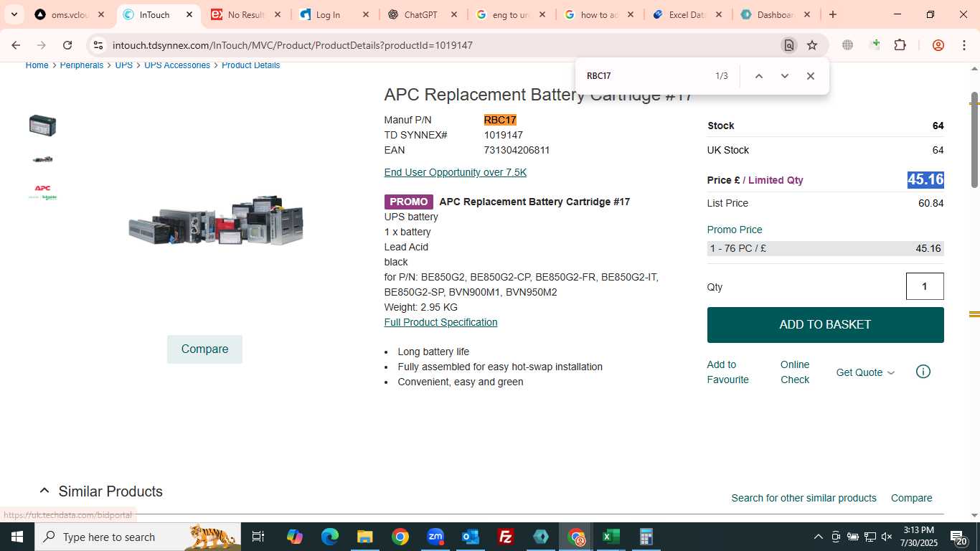The width and height of the screenshot is (980, 551).
Task: Switch to the ChatGPT tab
Action: pyautogui.click(x=423, y=14)
